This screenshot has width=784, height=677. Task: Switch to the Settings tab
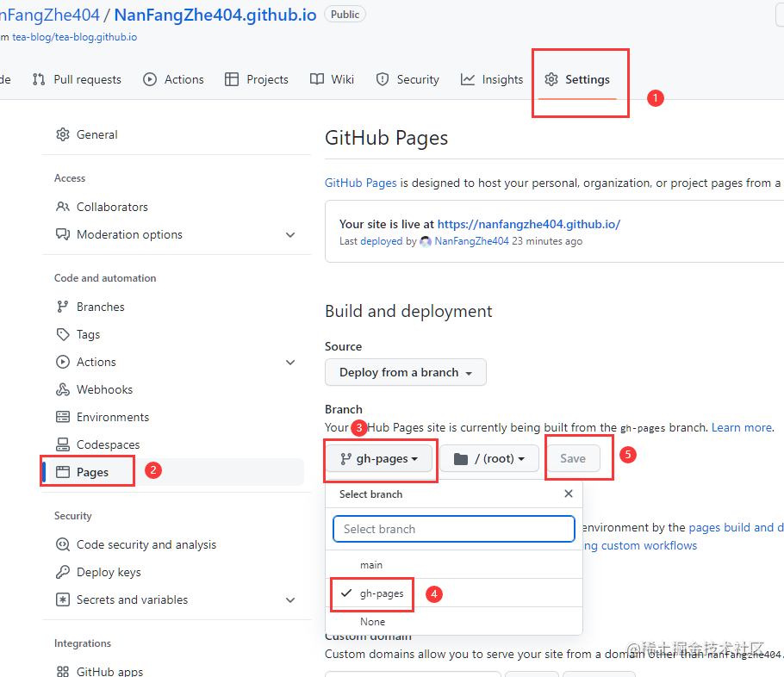[x=577, y=79]
